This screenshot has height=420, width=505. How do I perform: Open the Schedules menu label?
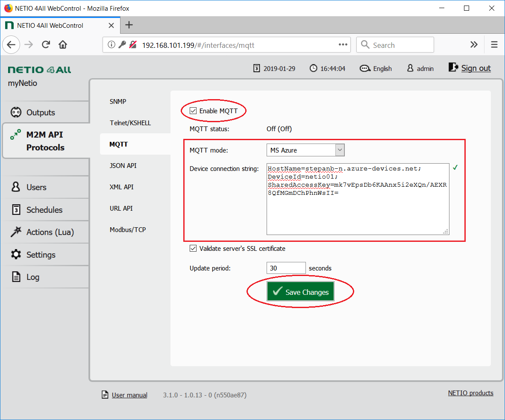[44, 210]
